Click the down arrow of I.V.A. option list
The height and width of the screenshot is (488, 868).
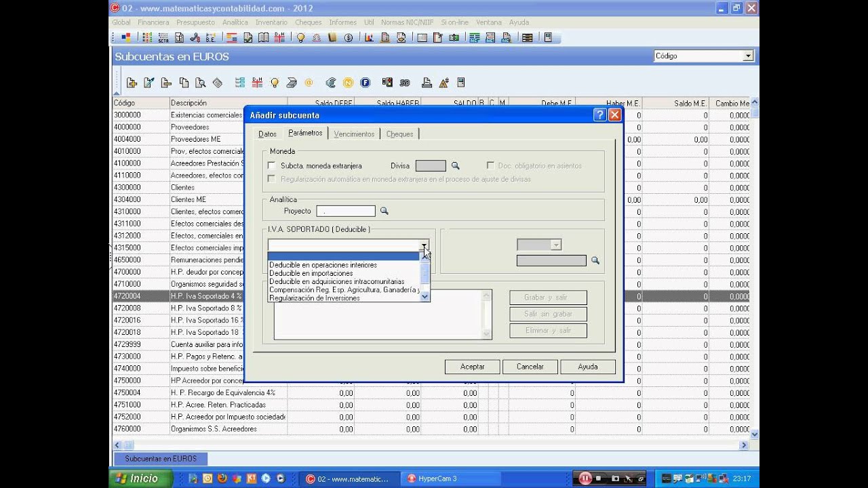pyautogui.click(x=425, y=296)
